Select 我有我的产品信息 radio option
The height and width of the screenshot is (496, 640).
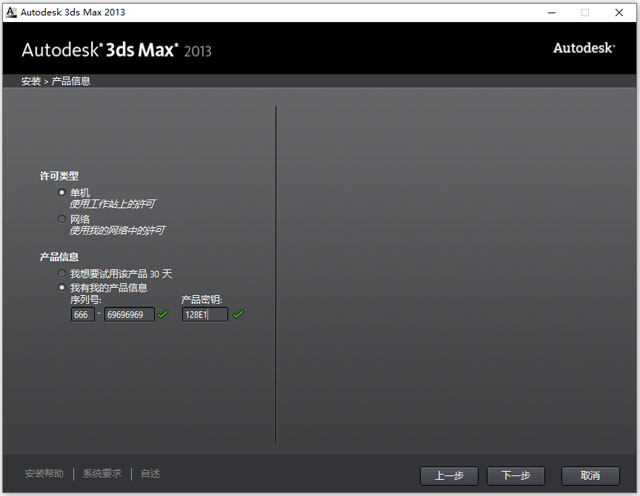point(62,287)
